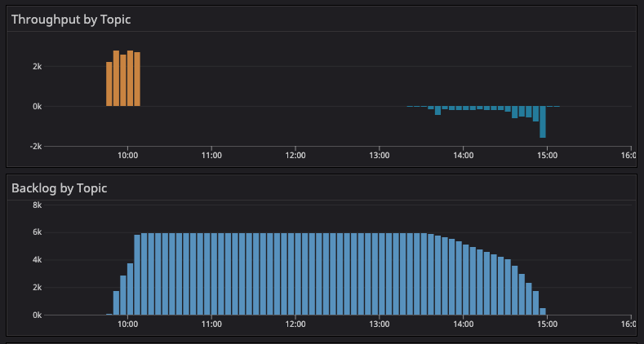The height and width of the screenshot is (344, 644).
Task: Select the teal negative spike after 13:30
Action: 437,111
